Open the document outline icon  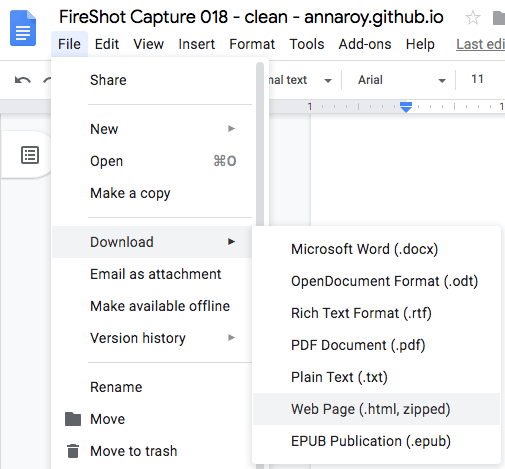click(x=30, y=155)
